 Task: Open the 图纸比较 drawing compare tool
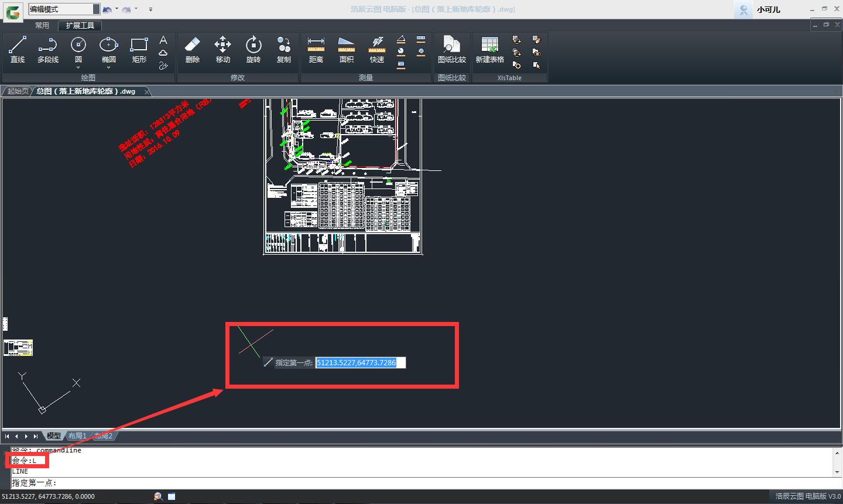[x=452, y=50]
